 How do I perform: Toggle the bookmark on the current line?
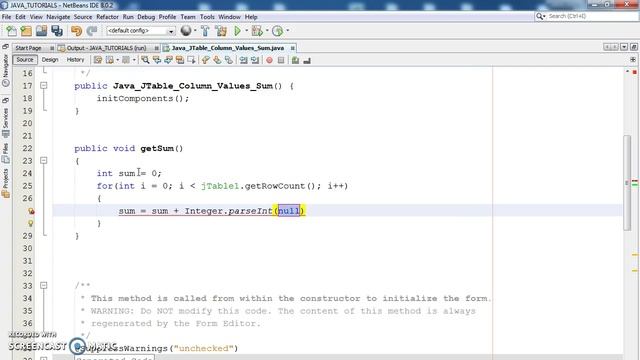pos(229,60)
